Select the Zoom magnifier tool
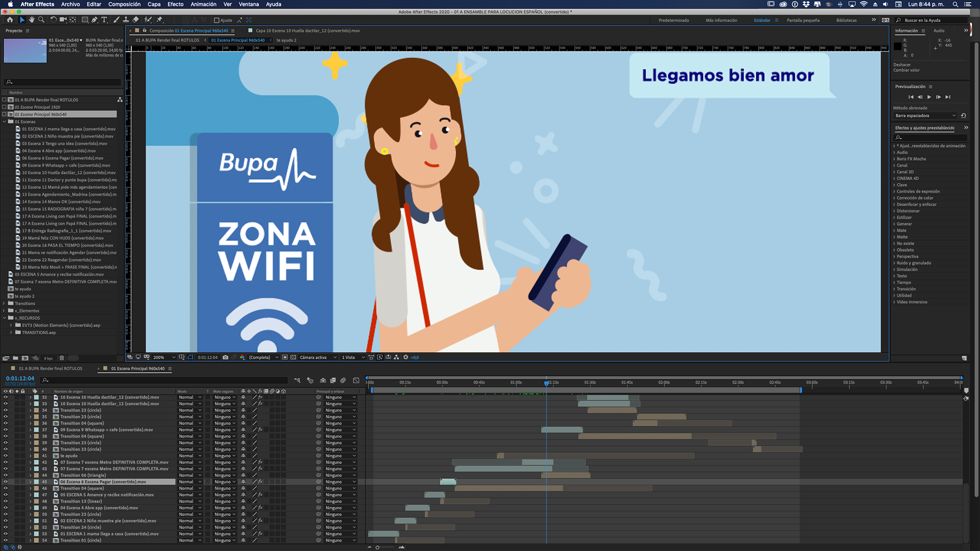This screenshot has height=551, width=980. coord(41,20)
